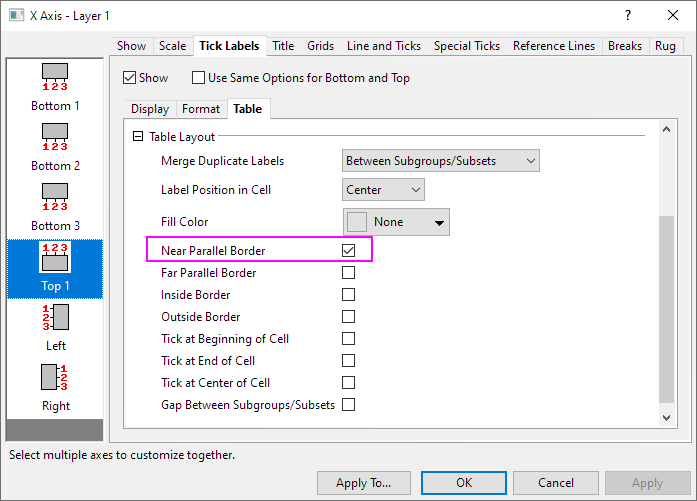The width and height of the screenshot is (697, 501).
Task: Check Inside Border option
Action: (x=348, y=294)
